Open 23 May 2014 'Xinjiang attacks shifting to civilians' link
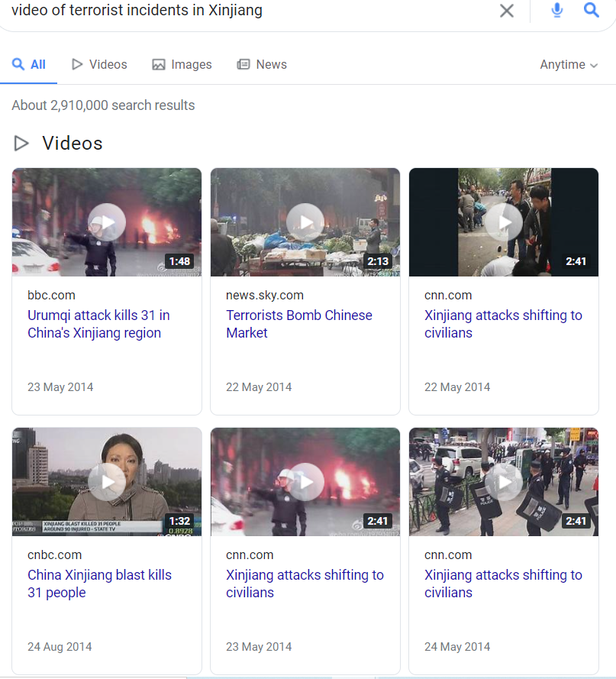The height and width of the screenshot is (679, 616). 305,584
